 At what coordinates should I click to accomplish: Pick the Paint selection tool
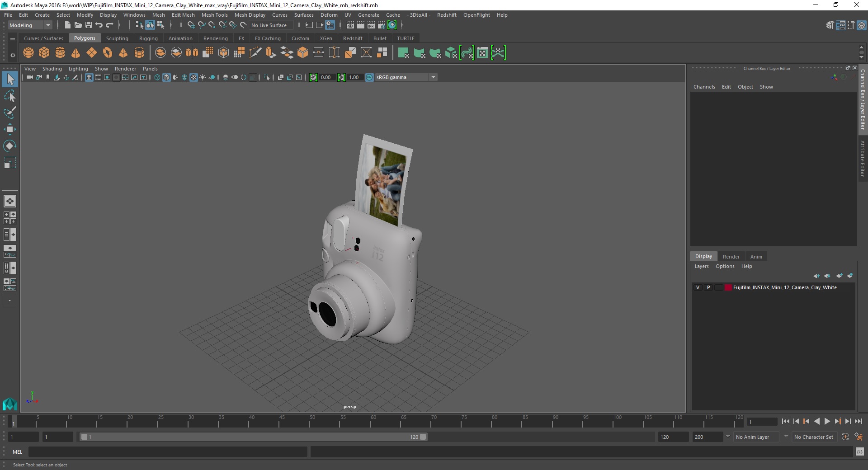[10, 113]
